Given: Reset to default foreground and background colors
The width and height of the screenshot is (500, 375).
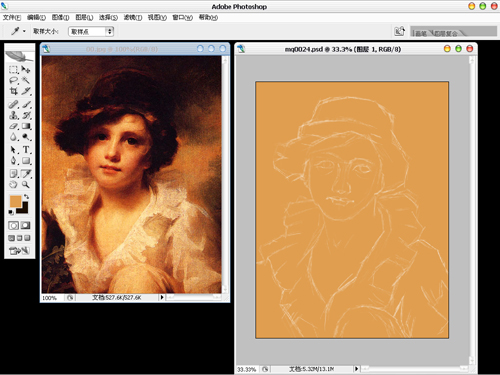Looking at the screenshot, I should click(11, 212).
